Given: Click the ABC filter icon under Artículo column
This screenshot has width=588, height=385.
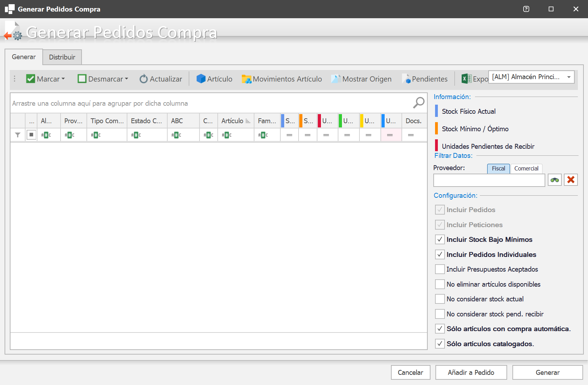Looking at the screenshot, I should pos(227,135).
